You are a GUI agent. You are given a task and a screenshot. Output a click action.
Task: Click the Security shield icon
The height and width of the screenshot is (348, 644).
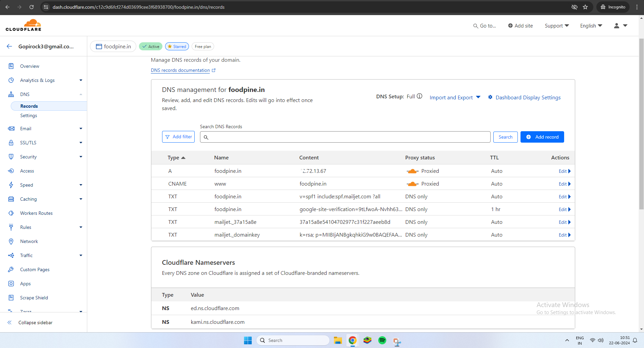point(11,157)
